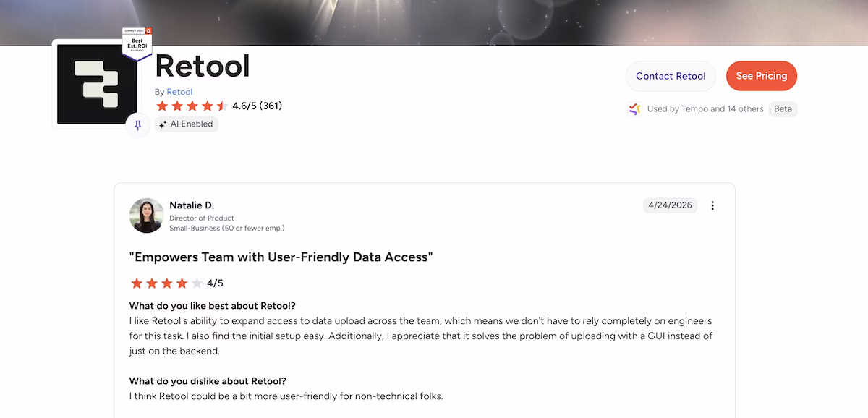Image resolution: width=868 pixels, height=418 pixels.
Task: Select the Director of Product text
Action: [202, 218]
